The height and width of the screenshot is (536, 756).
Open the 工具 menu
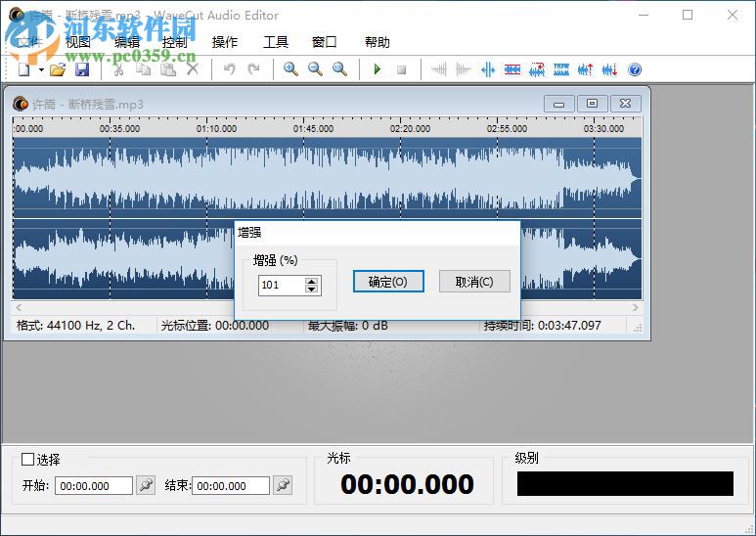point(276,42)
